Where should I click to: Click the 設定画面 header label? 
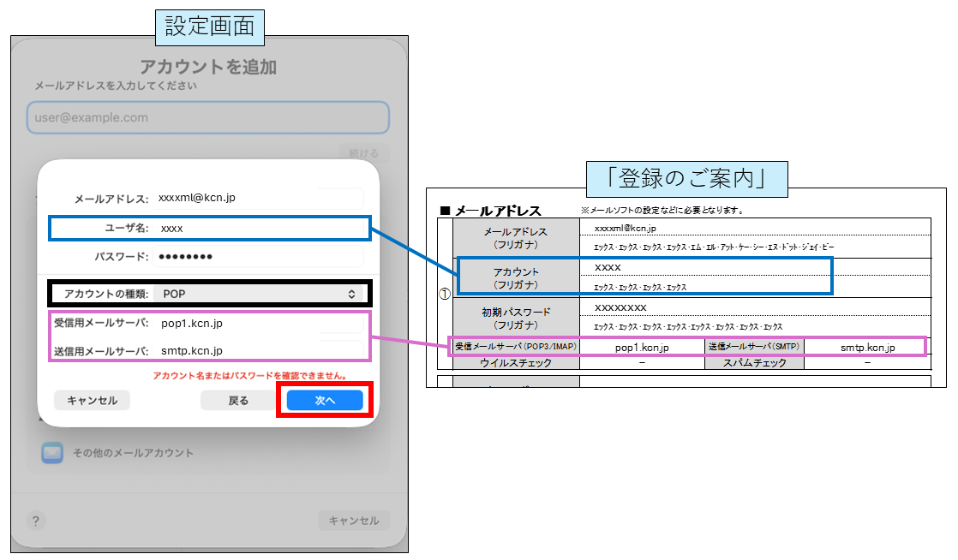click(208, 27)
